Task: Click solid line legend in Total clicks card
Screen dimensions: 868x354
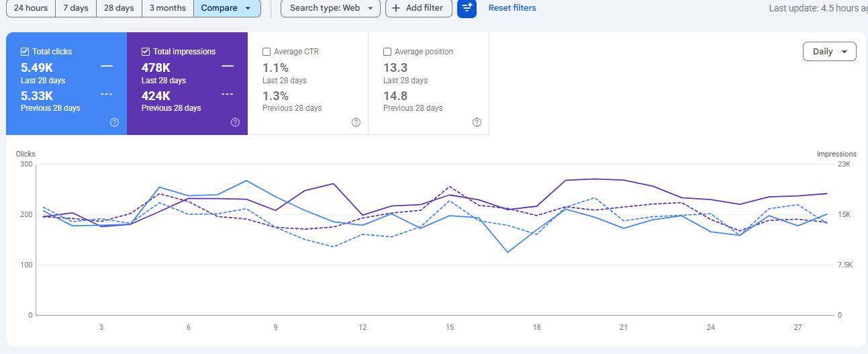Action: (107, 67)
